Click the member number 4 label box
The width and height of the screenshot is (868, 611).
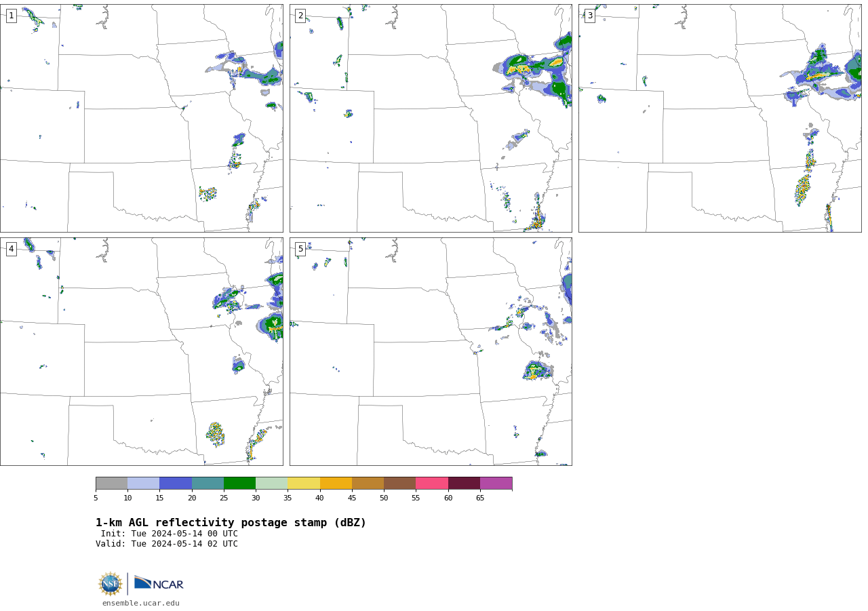11,249
